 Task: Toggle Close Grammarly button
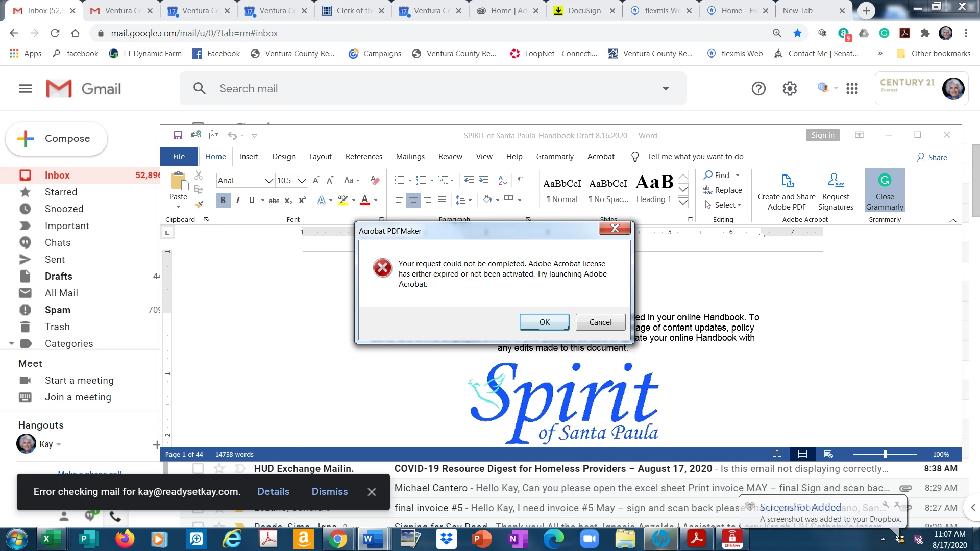[x=885, y=190]
